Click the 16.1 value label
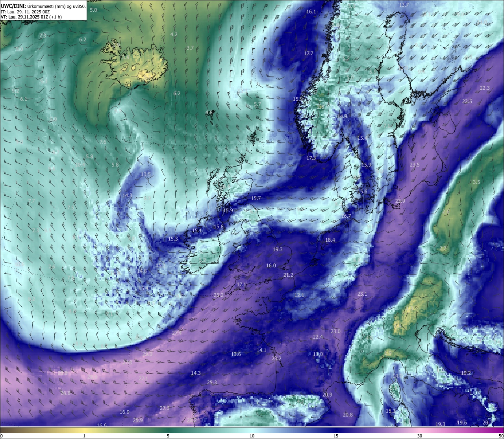Viewport: 504px width, 439px height. coord(311,11)
